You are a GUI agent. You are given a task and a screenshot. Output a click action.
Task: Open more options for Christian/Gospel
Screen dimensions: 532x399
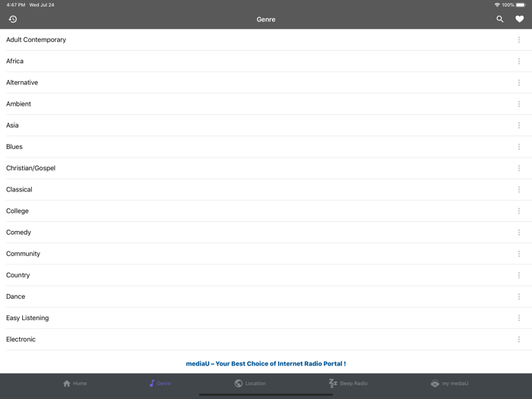click(x=519, y=168)
